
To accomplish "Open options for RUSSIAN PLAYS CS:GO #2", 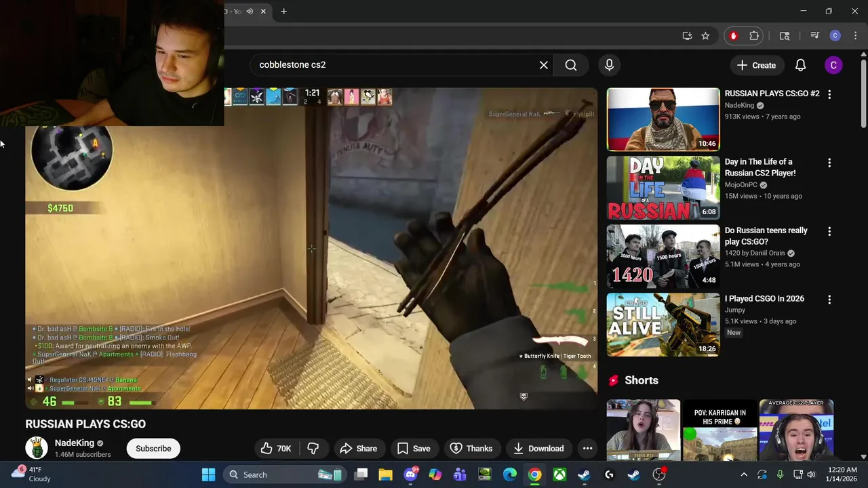I will point(829,95).
